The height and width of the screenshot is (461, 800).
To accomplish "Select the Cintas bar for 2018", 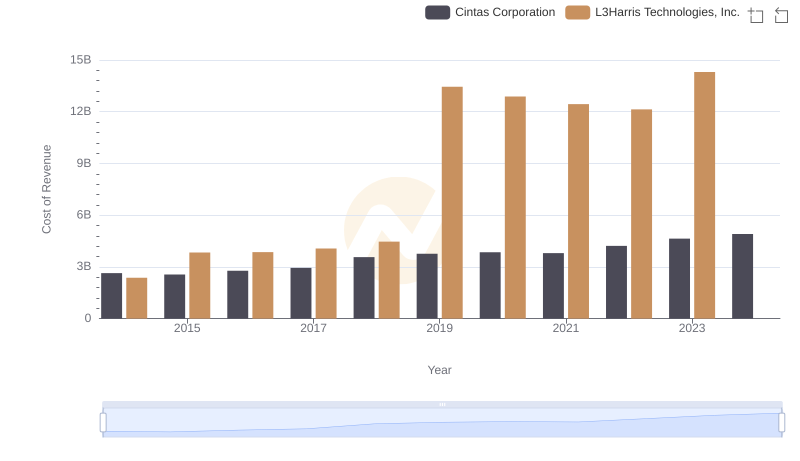I will [364, 288].
